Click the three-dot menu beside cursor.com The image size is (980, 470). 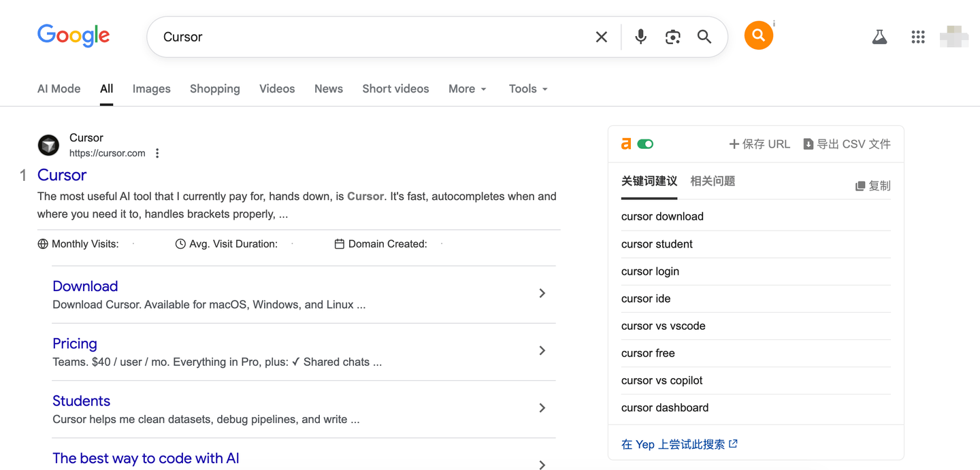coord(157,153)
